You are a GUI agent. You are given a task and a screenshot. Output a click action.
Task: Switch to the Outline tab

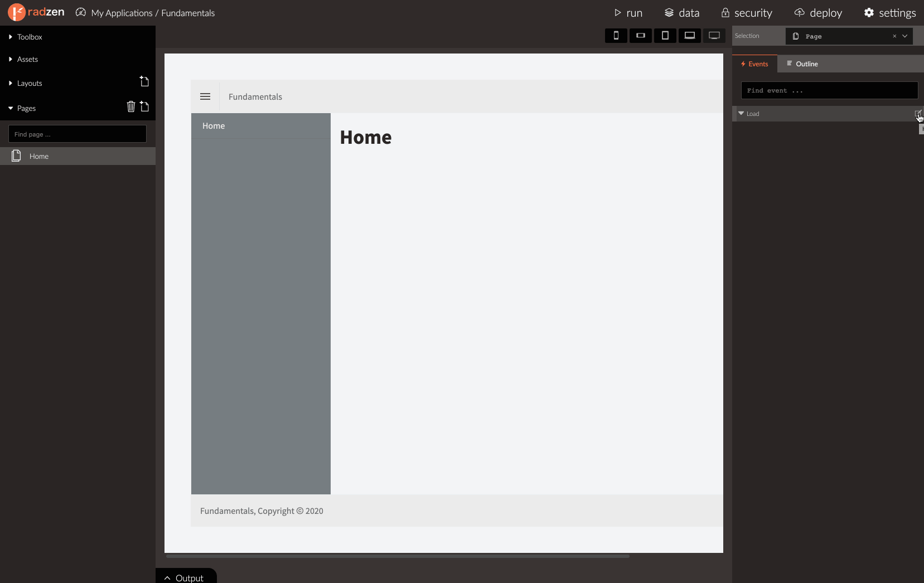pyautogui.click(x=802, y=64)
